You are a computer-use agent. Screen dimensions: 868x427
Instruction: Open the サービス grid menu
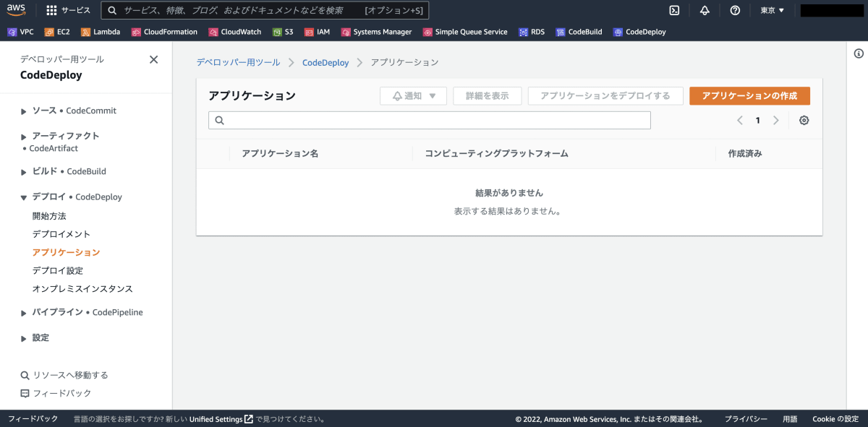(x=69, y=10)
